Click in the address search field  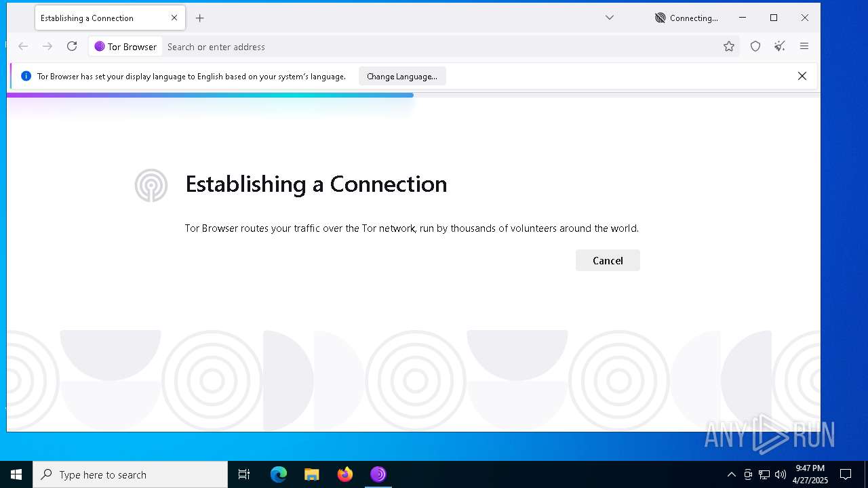[x=441, y=47]
